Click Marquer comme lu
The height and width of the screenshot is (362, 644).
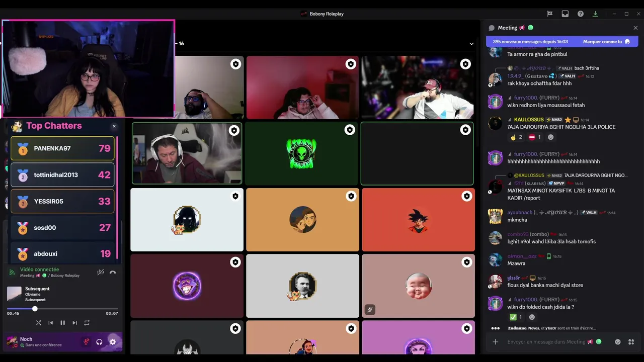coord(606,42)
